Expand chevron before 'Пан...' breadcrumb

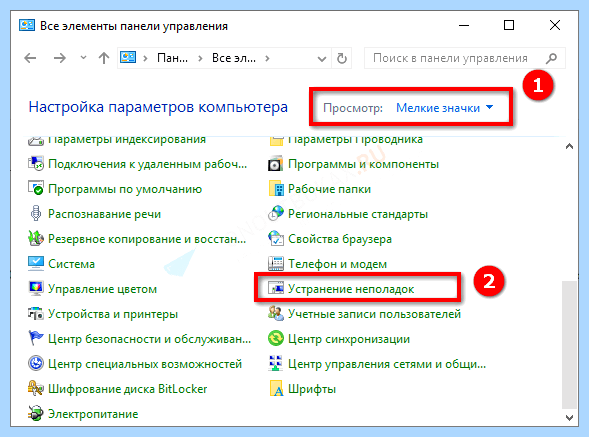(x=145, y=58)
